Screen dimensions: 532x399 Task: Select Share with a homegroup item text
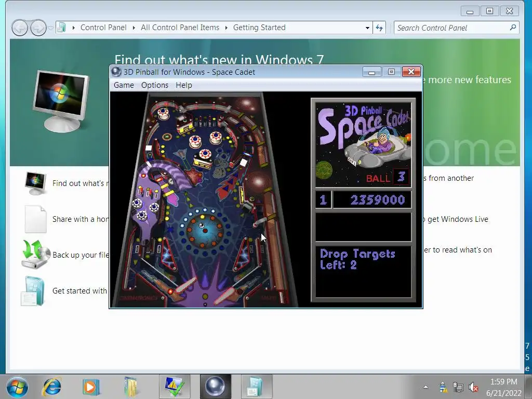(81, 219)
